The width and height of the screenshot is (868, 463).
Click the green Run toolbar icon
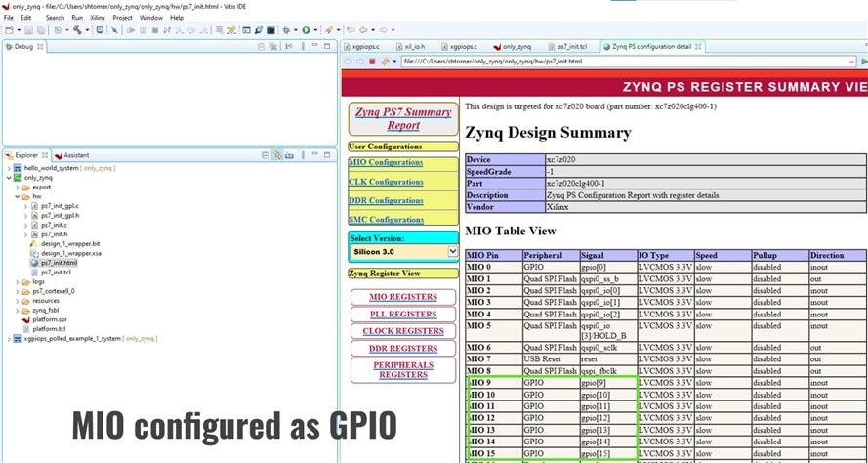(x=307, y=30)
